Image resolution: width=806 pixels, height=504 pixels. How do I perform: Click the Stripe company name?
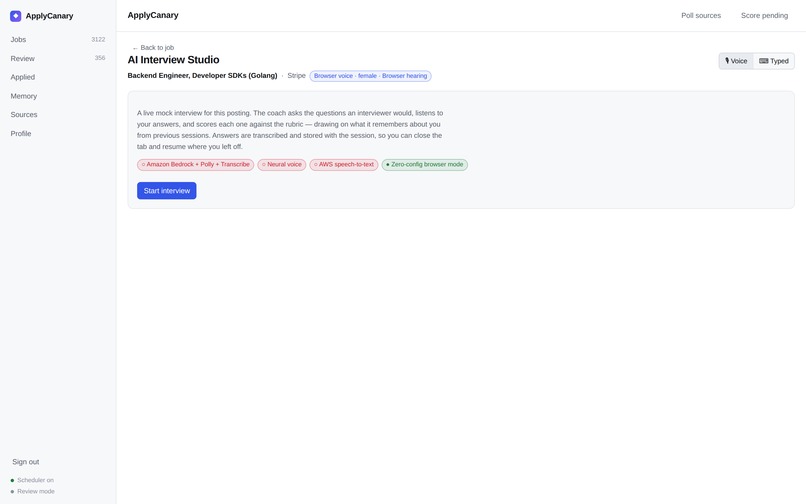(x=296, y=76)
